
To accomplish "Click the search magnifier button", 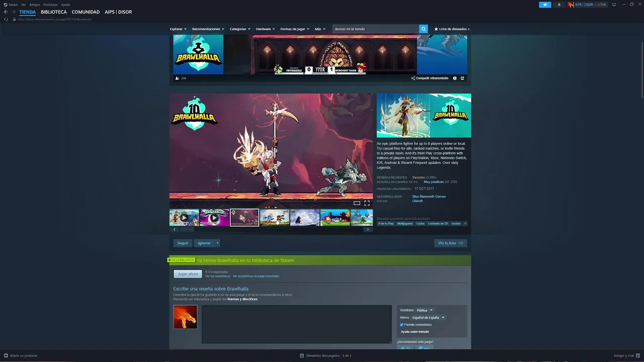I will click(x=424, y=29).
